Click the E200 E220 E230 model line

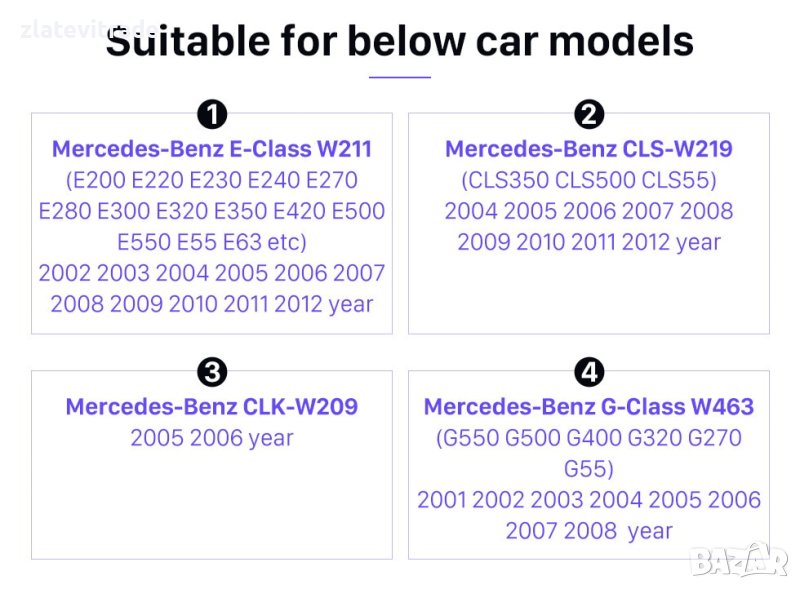[212, 180]
